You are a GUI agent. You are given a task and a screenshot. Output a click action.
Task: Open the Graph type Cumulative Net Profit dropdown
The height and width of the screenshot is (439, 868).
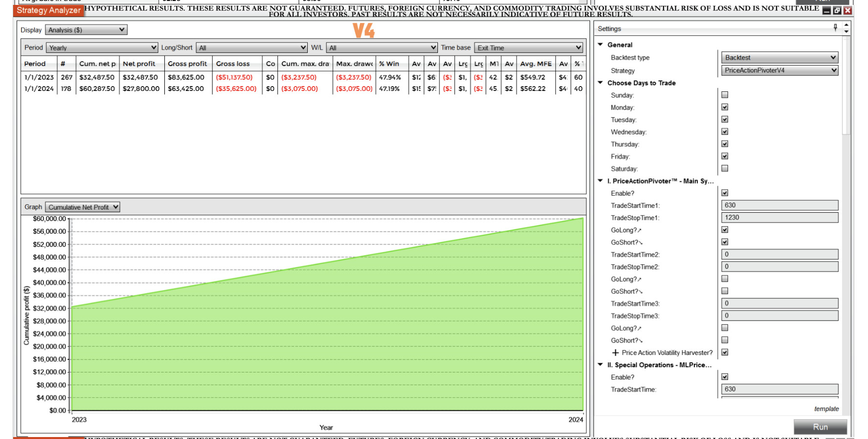coord(82,207)
